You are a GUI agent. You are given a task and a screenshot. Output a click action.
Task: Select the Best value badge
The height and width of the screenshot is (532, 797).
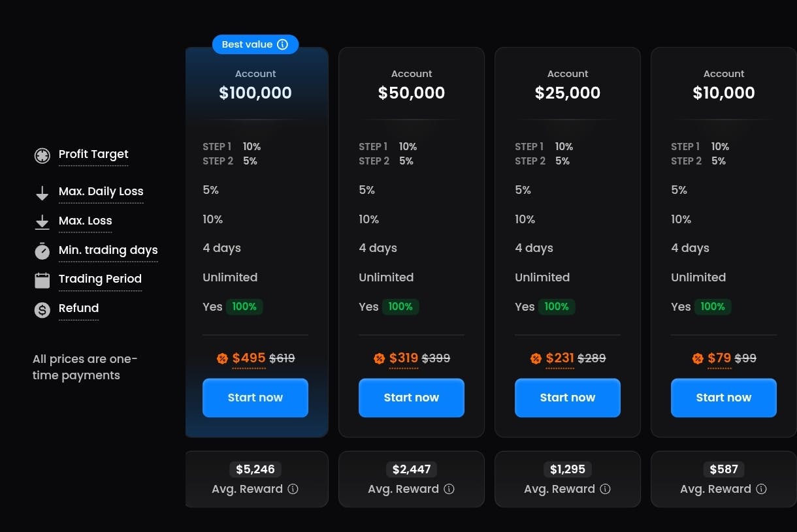point(247,44)
